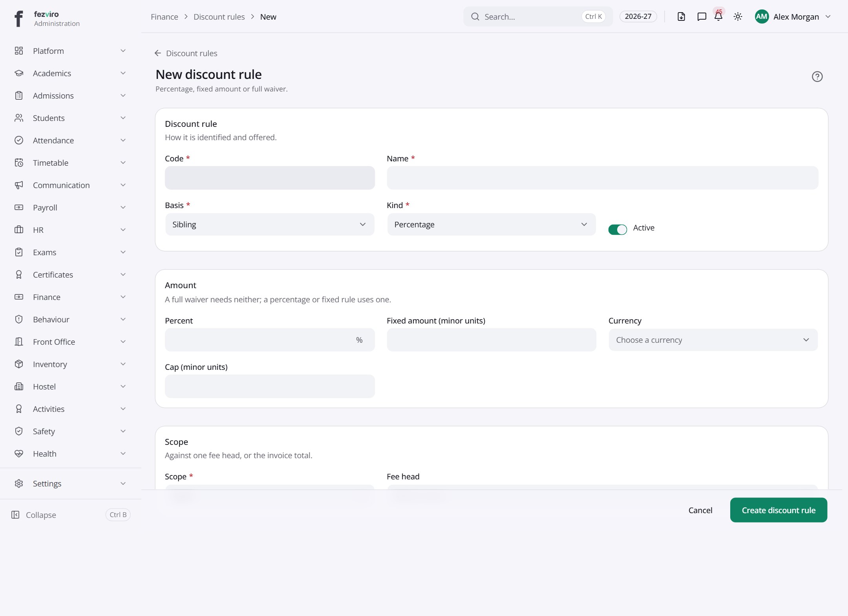
Task: Click the Cancel button
Action: click(x=700, y=510)
